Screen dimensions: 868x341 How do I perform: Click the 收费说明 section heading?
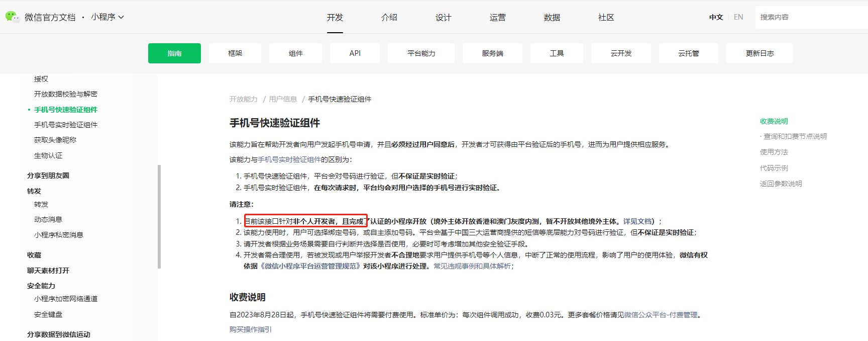click(x=248, y=297)
